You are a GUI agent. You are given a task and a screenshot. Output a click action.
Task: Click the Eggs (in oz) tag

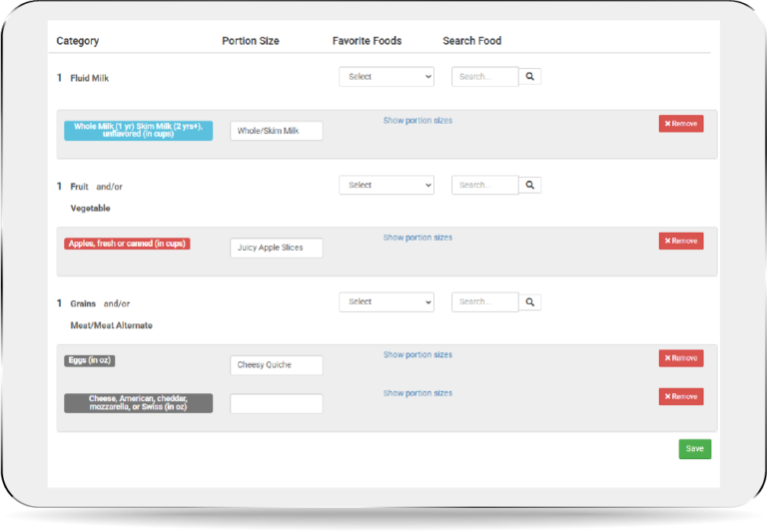point(90,360)
